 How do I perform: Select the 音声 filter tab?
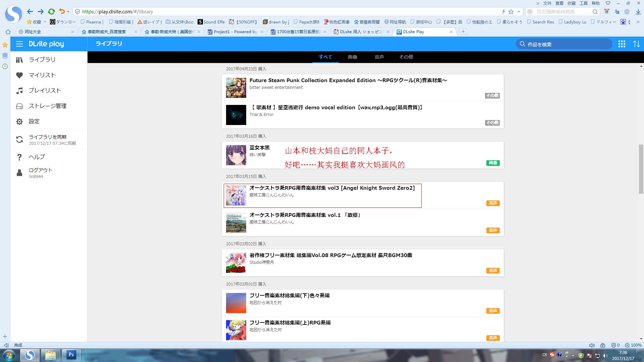point(379,57)
